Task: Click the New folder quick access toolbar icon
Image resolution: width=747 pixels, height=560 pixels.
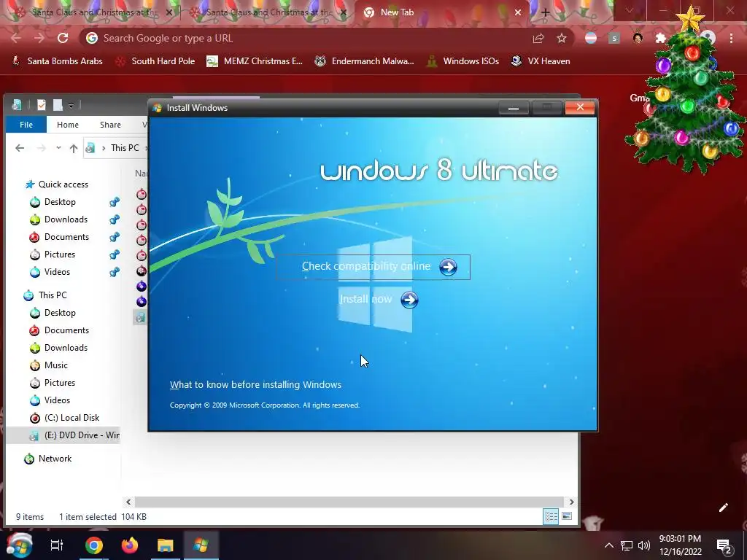Action: point(58,105)
